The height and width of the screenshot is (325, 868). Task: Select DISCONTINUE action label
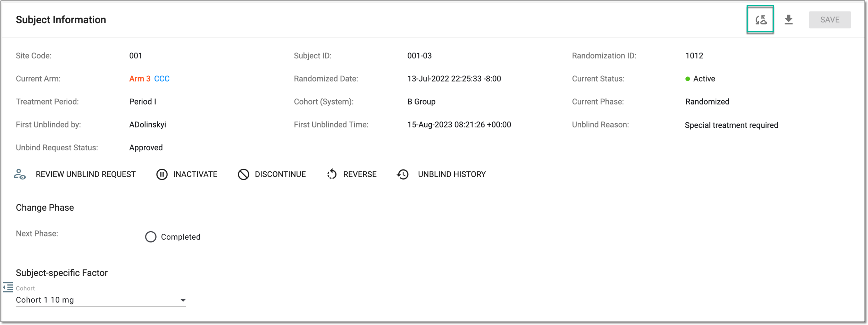280,174
